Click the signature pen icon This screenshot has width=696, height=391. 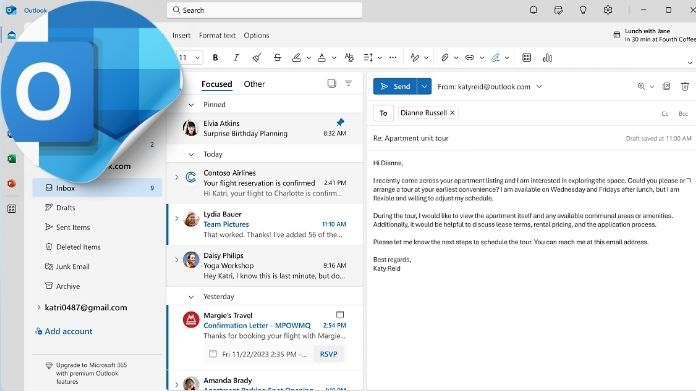click(495, 58)
